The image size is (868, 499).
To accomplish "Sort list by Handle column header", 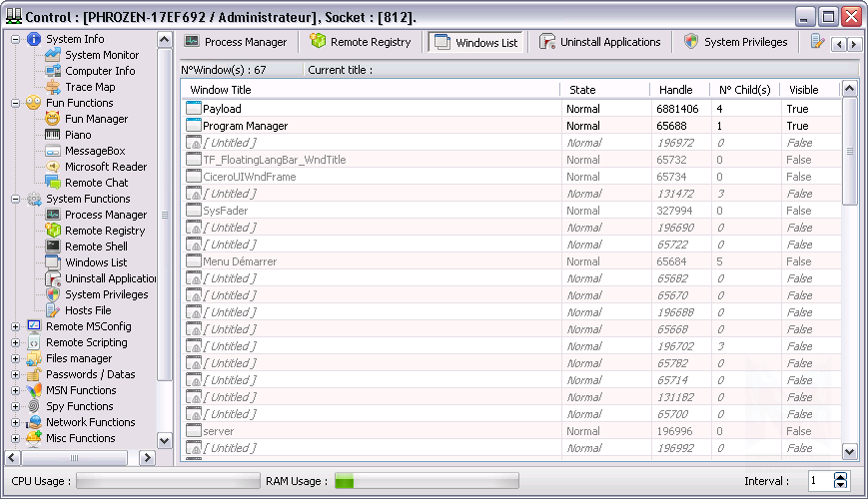I will click(x=679, y=90).
